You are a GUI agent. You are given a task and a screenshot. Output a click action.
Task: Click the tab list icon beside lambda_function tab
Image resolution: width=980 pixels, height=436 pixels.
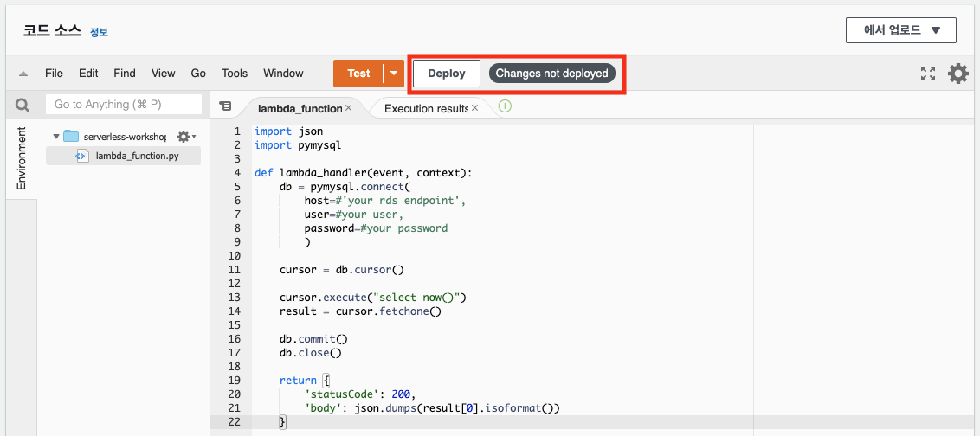coord(226,106)
